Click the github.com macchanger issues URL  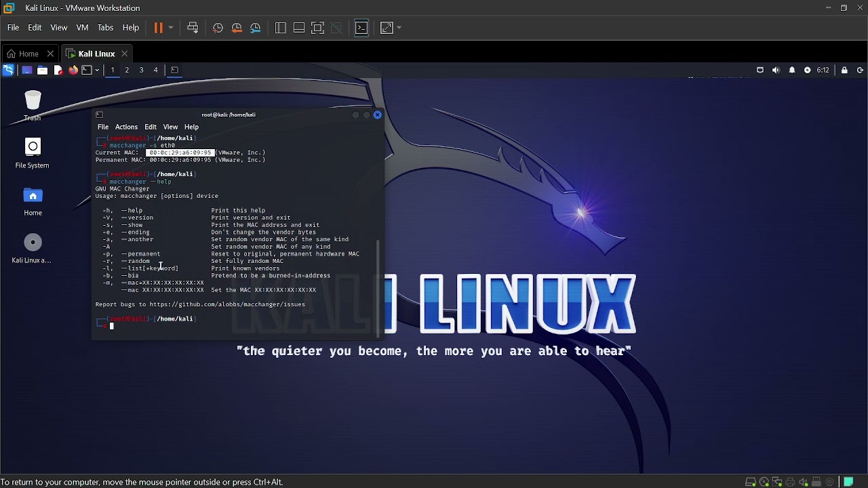(227, 304)
